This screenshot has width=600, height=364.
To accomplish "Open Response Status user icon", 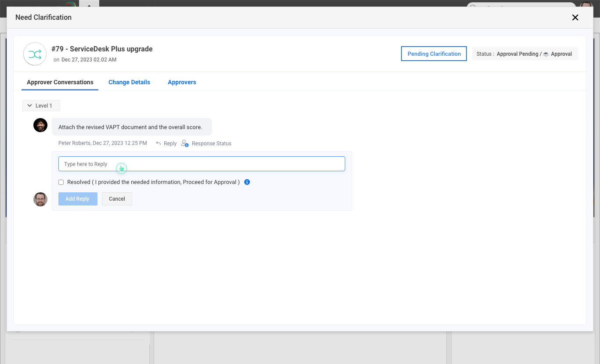I will pyautogui.click(x=185, y=144).
